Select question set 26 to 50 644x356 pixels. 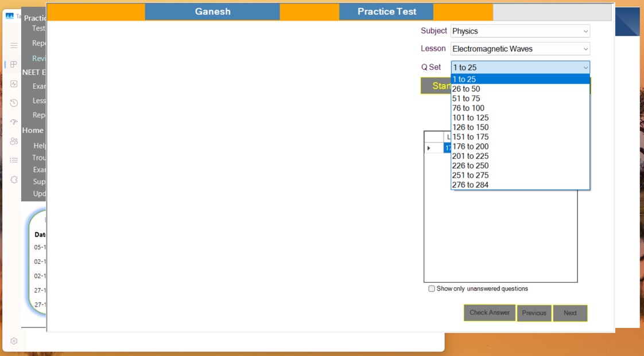[x=466, y=89]
